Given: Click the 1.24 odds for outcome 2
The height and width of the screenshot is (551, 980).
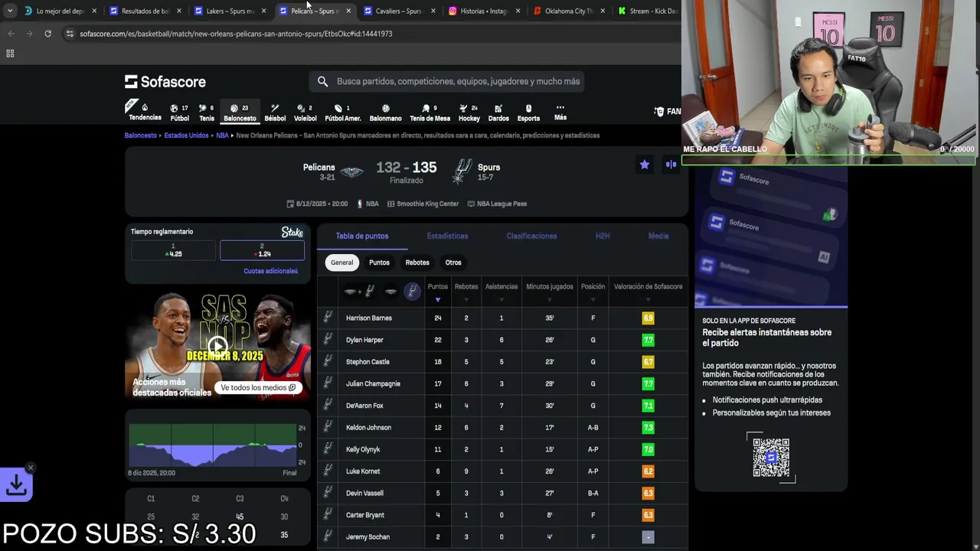Looking at the screenshot, I should click(262, 250).
